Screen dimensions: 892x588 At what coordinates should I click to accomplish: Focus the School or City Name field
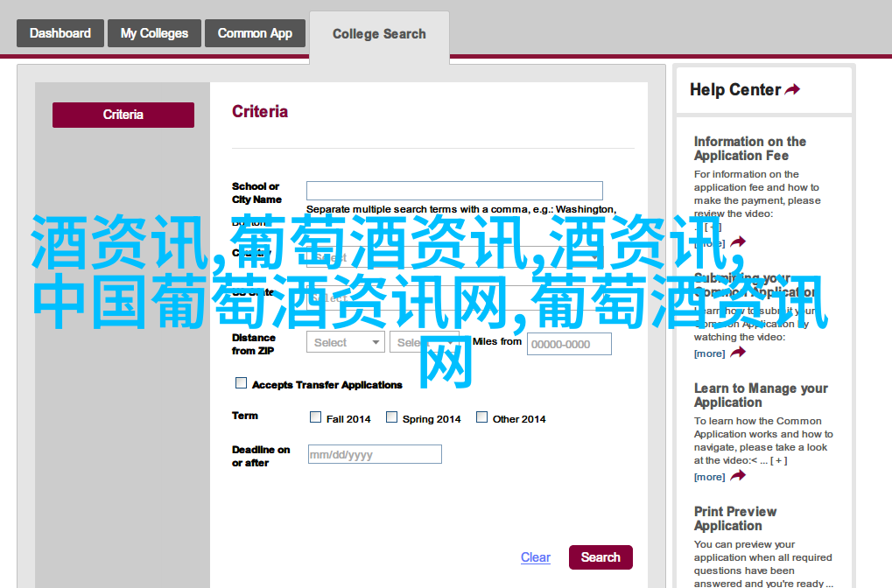tap(454, 191)
